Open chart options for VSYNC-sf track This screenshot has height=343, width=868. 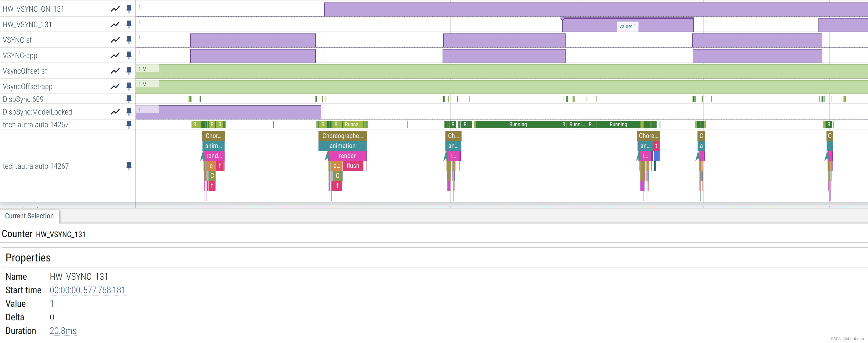[115, 40]
